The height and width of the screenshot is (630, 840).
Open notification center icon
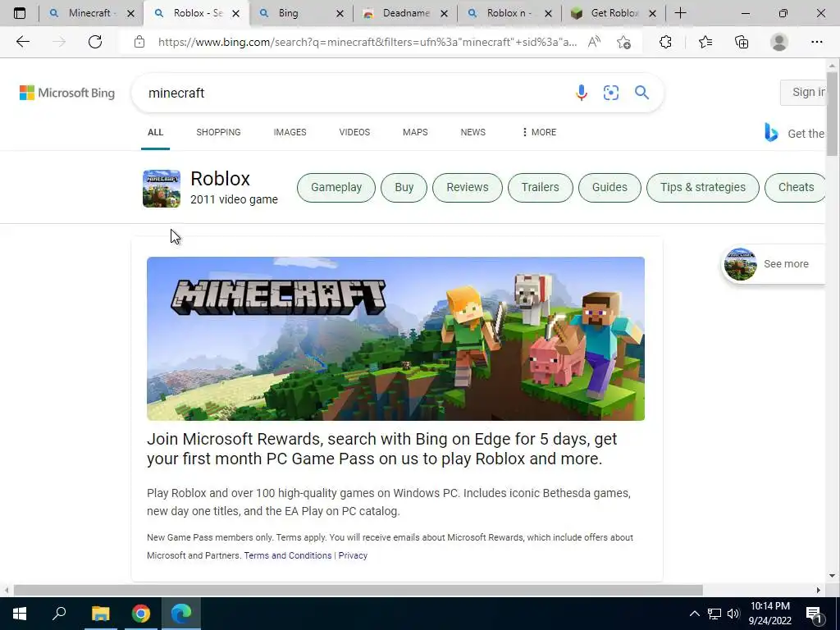[x=814, y=614]
